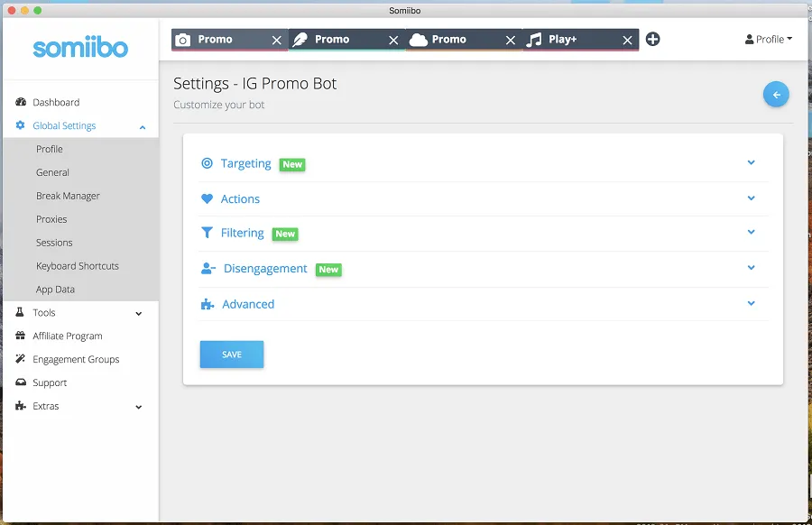Open Dashboard via its speedometer icon
Image resolution: width=812 pixels, height=525 pixels.
tap(21, 102)
